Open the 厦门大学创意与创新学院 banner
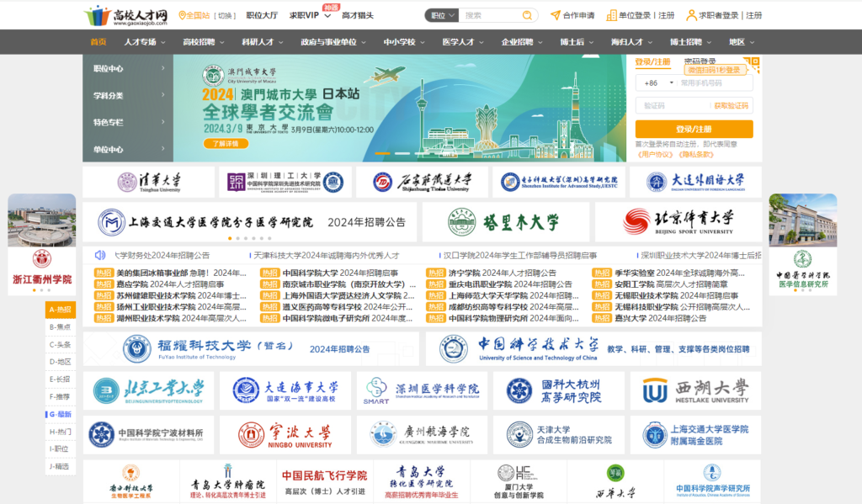Viewport: 862px width, 504px height. [x=519, y=481]
